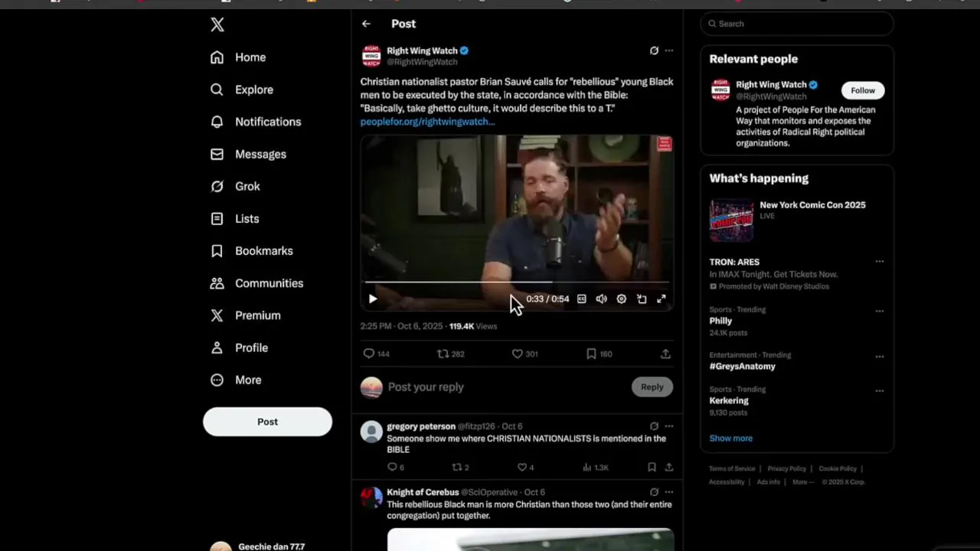Screen dimensions: 980x551
Task: Open more options for Philly trend
Action: click(880, 311)
